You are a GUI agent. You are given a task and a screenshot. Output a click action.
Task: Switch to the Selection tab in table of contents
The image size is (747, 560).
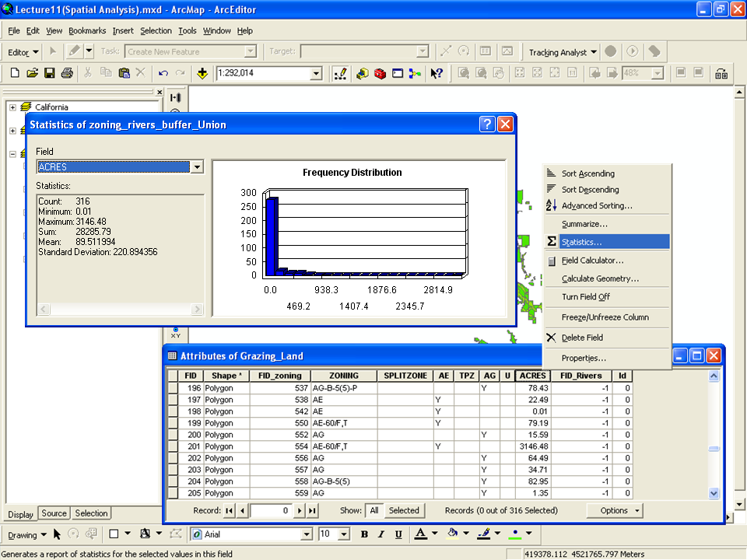click(x=91, y=513)
